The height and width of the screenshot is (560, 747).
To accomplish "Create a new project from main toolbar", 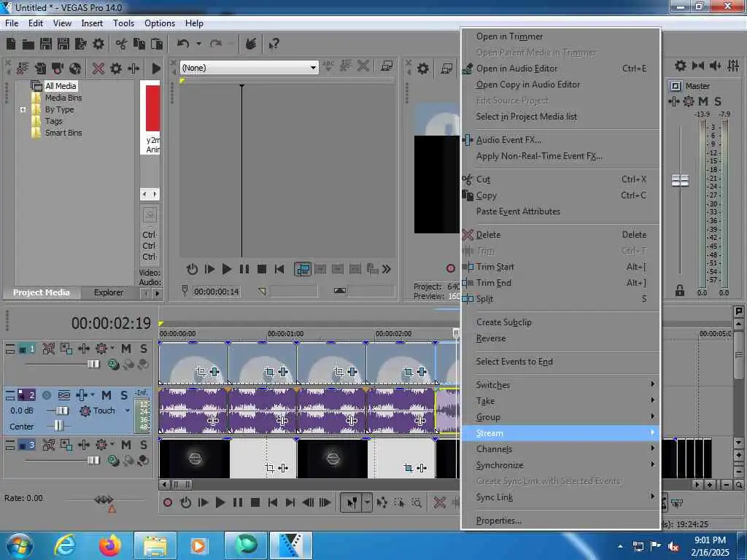I will tap(11, 44).
